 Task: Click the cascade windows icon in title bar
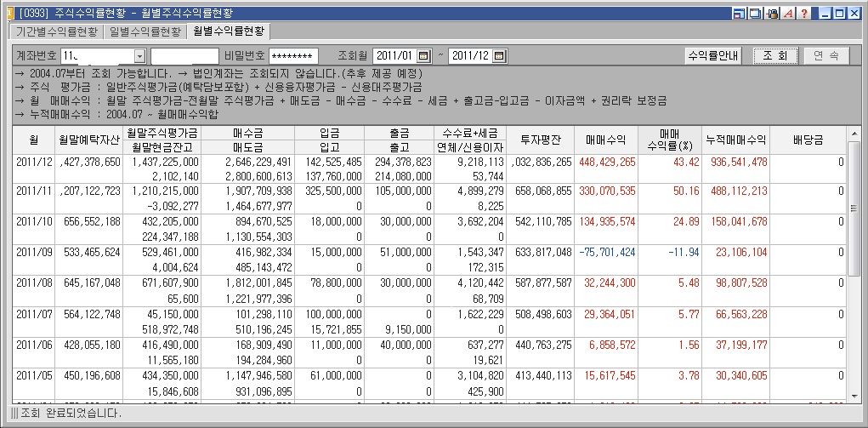click(x=755, y=14)
